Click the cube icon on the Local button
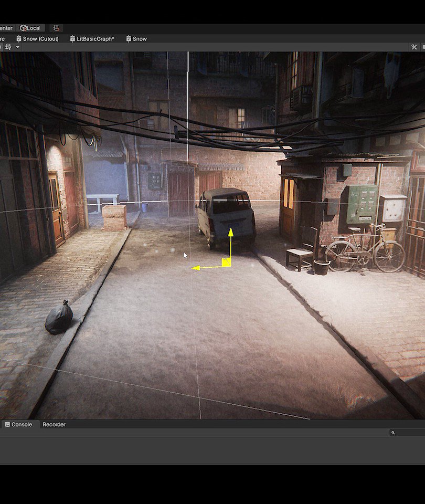Screen dimensions: 425x504 tap(23, 28)
